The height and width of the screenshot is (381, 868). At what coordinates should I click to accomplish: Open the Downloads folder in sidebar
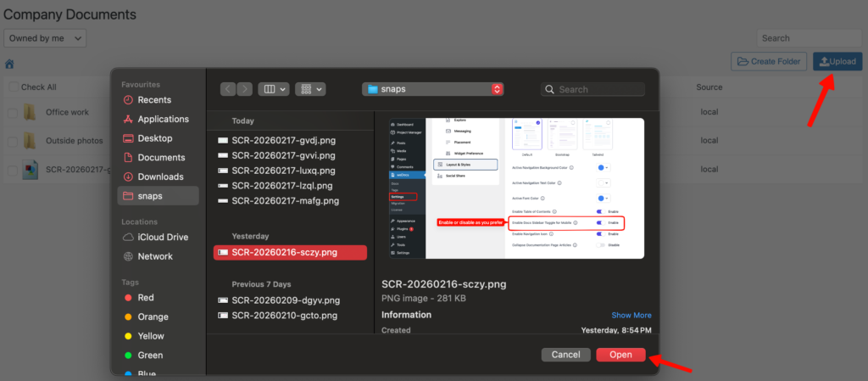(160, 176)
